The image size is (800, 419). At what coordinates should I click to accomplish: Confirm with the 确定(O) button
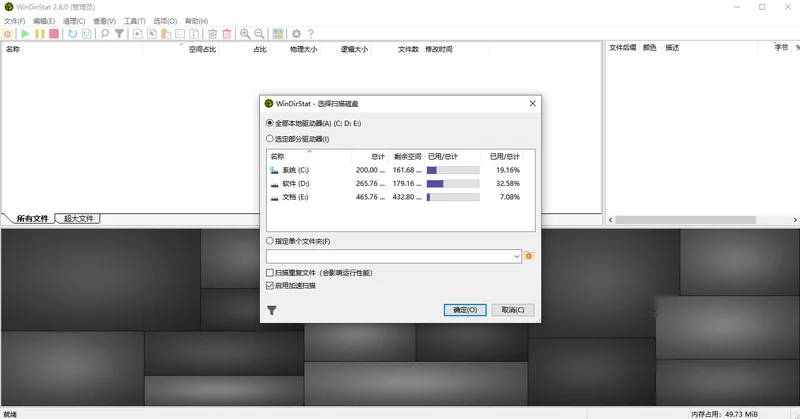coord(465,310)
